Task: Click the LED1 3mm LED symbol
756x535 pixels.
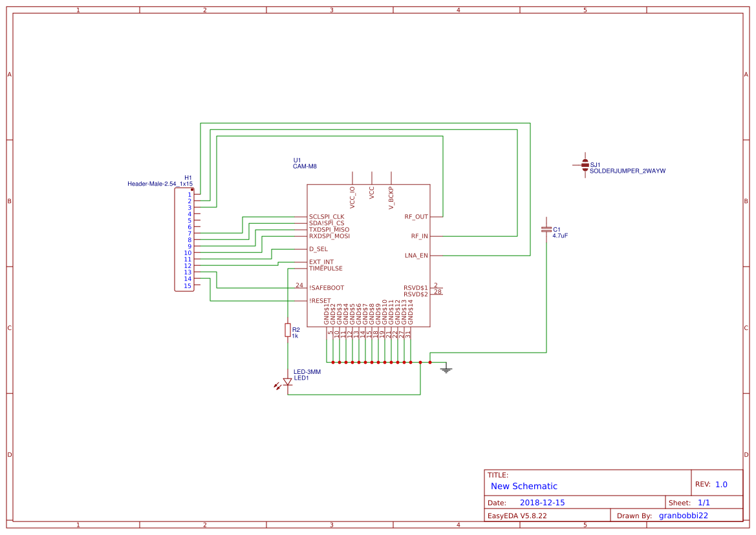Action: pos(286,382)
